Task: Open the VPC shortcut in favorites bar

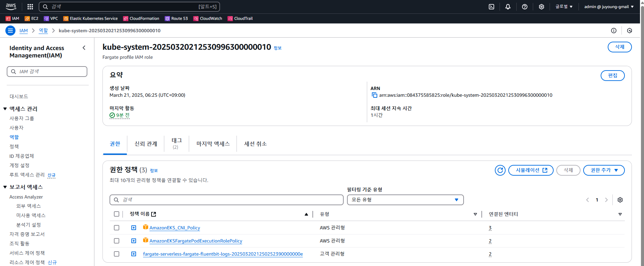Action: pyautogui.click(x=51, y=18)
